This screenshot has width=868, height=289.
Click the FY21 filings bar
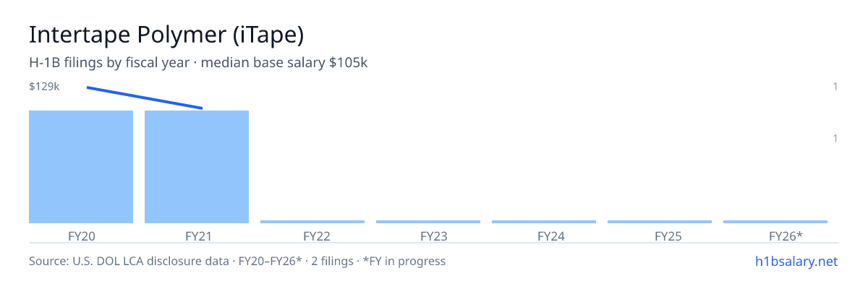click(197, 167)
